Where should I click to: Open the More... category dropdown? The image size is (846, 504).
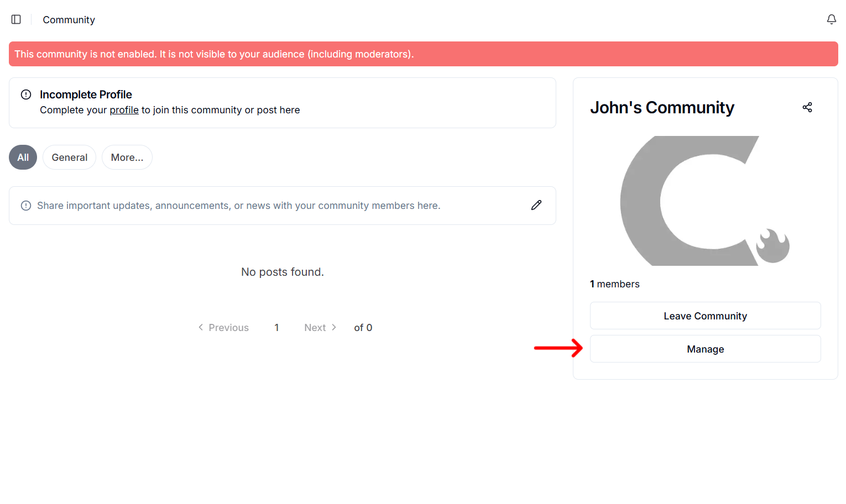[127, 157]
